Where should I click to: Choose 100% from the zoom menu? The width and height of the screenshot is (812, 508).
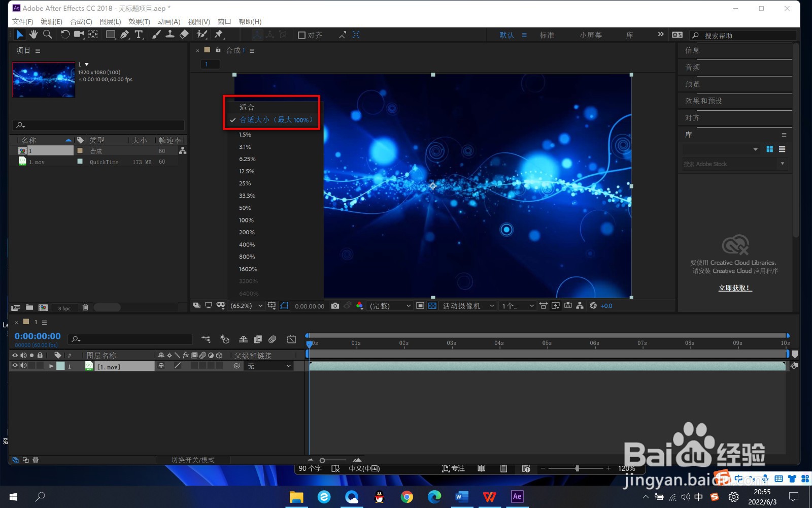click(x=246, y=220)
